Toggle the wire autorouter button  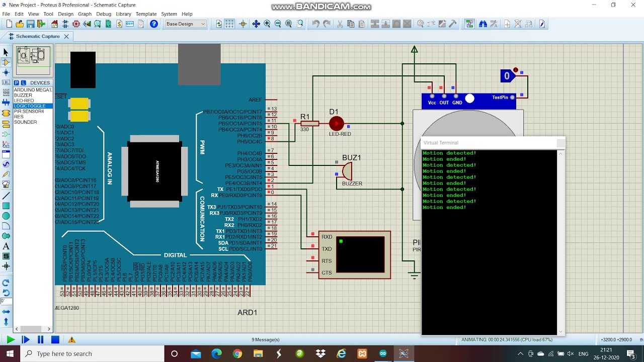click(x=469, y=24)
